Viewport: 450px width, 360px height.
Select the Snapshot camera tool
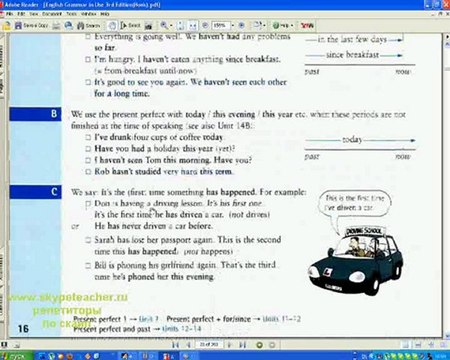pos(148,25)
